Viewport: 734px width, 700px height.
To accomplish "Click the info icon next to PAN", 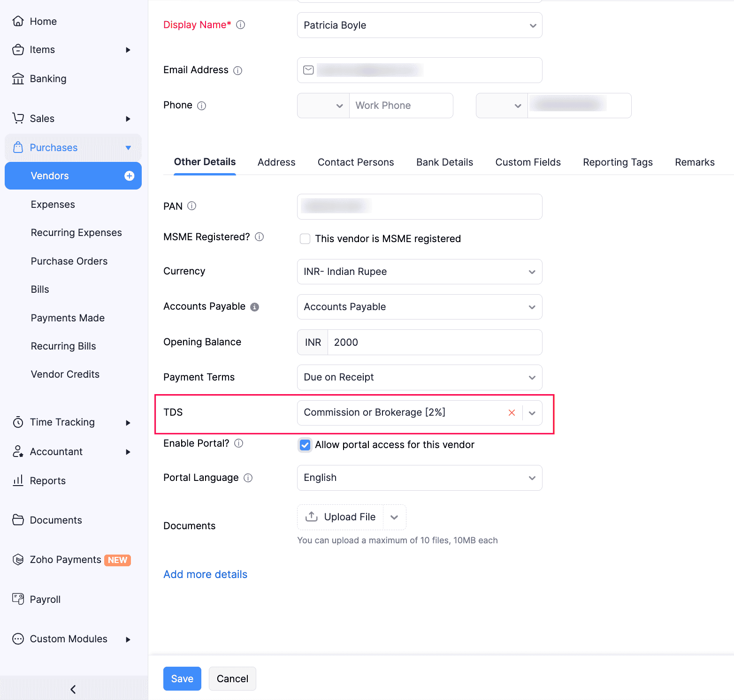I will 191,206.
